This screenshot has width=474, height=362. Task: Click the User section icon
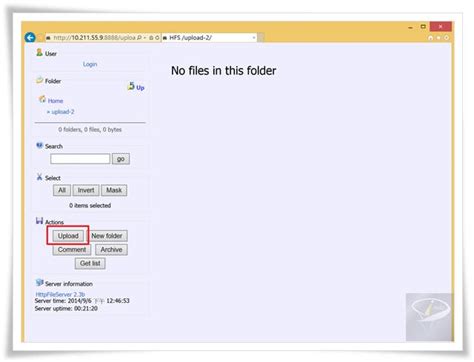point(39,52)
